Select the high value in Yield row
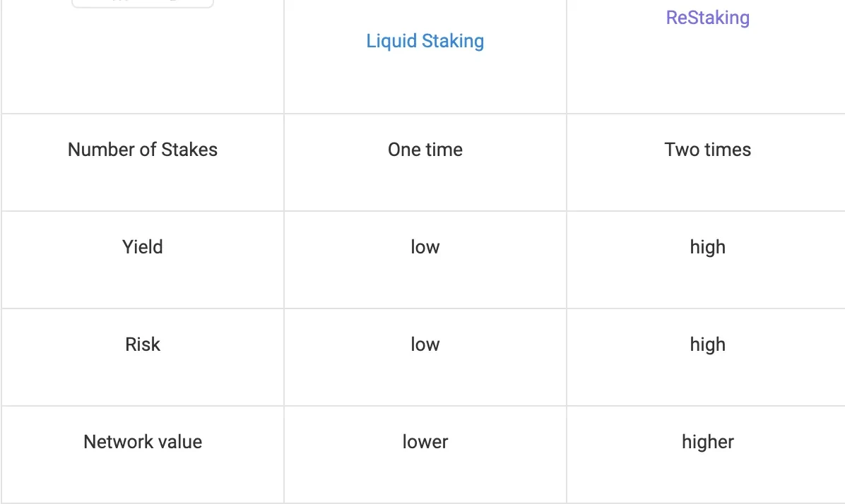845x504 pixels. coord(707,247)
